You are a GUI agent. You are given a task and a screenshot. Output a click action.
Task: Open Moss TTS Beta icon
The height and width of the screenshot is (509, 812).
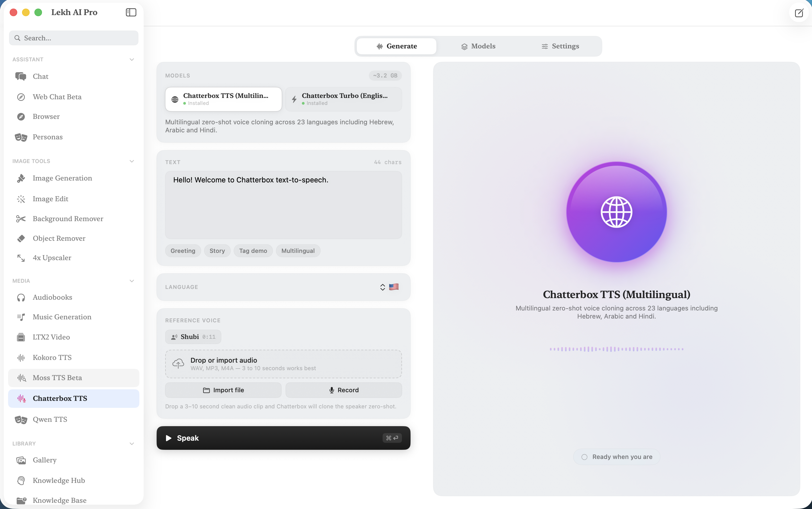tap(22, 378)
